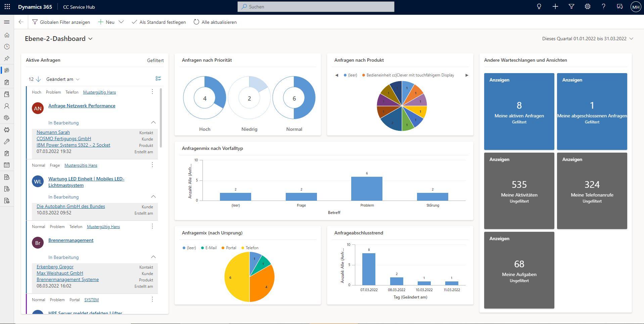The image size is (644, 324).
Task: Click Globalen Filter anzeigen
Action: (61, 22)
